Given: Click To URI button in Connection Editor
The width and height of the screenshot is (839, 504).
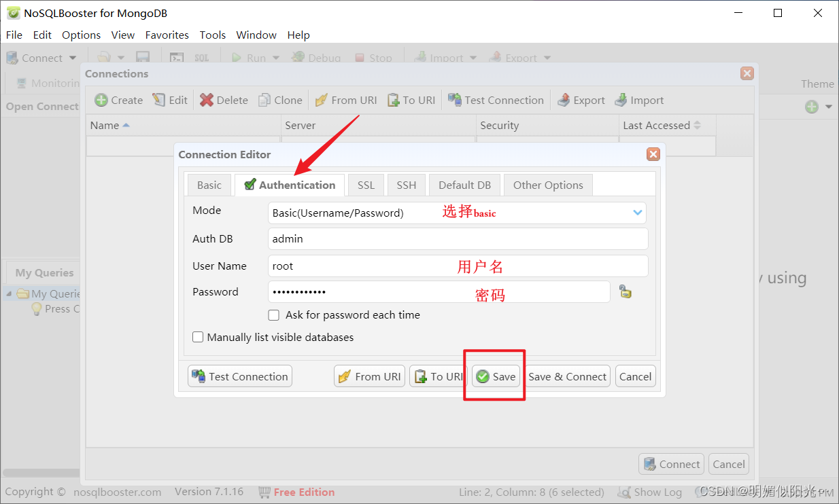Looking at the screenshot, I should coord(439,376).
